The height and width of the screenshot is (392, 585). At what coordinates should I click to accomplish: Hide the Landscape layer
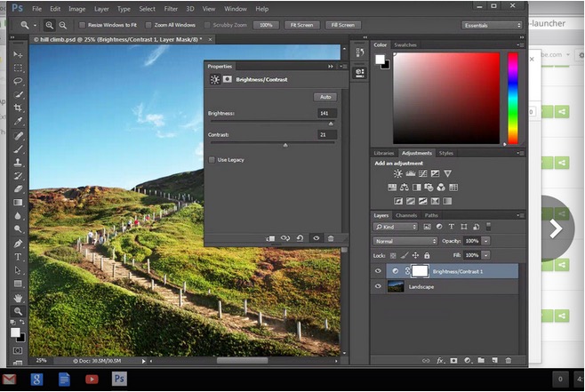(x=379, y=286)
